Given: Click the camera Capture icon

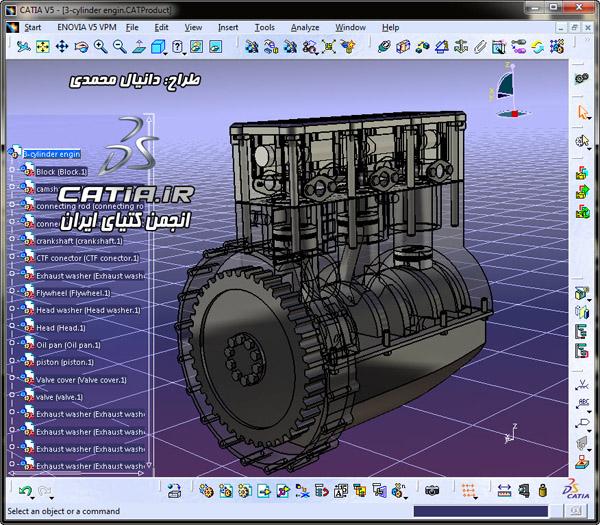Looking at the screenshot, I should pyautogui.click(x=432, y=490).
